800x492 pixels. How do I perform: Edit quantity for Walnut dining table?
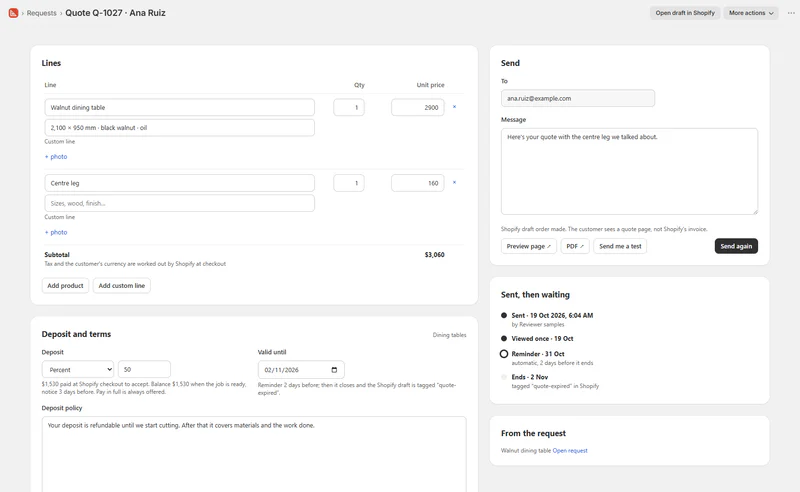349,107
